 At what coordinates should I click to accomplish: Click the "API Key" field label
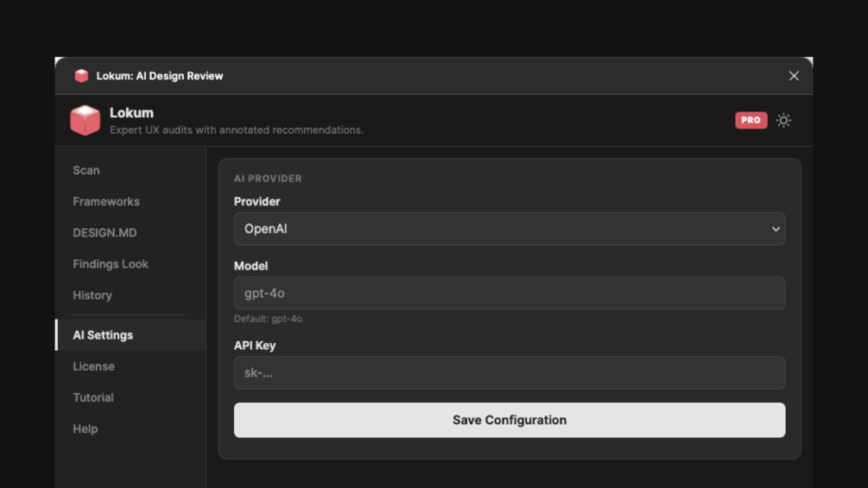click(255, 345)
